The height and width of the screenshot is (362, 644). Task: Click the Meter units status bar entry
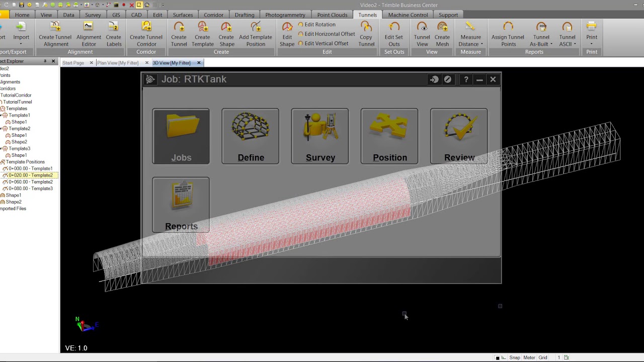pyautogui.click(x=529, y=357)
